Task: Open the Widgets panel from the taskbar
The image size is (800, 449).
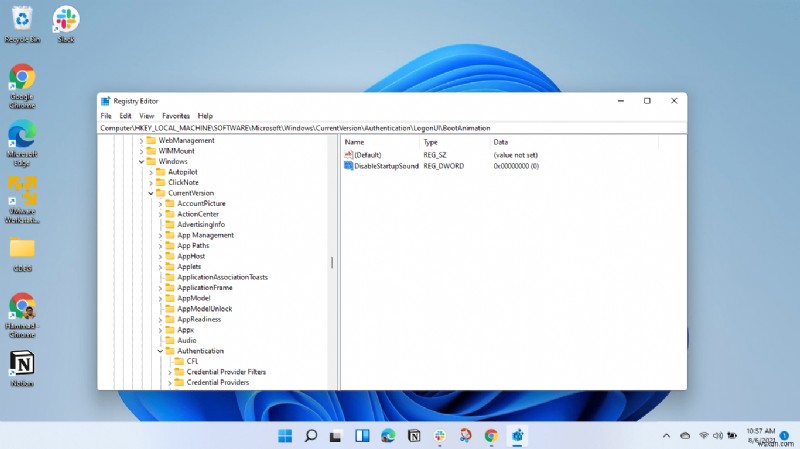Action: click(x=362, y=435)
